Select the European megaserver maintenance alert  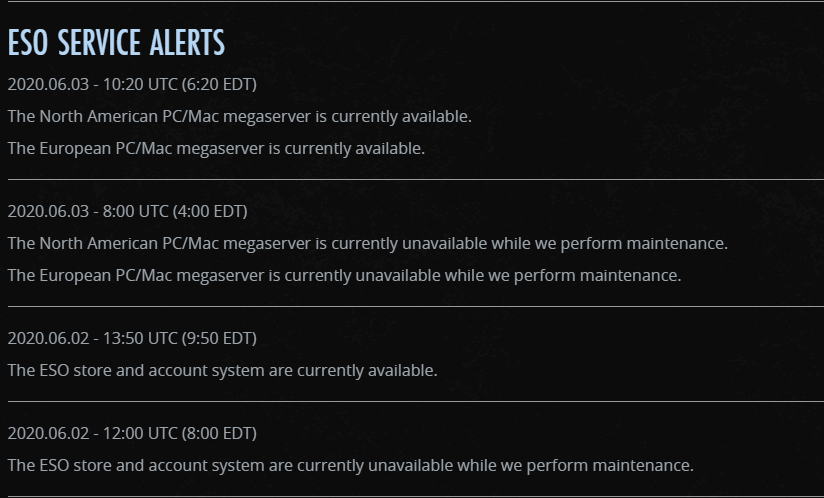point(344,275)
